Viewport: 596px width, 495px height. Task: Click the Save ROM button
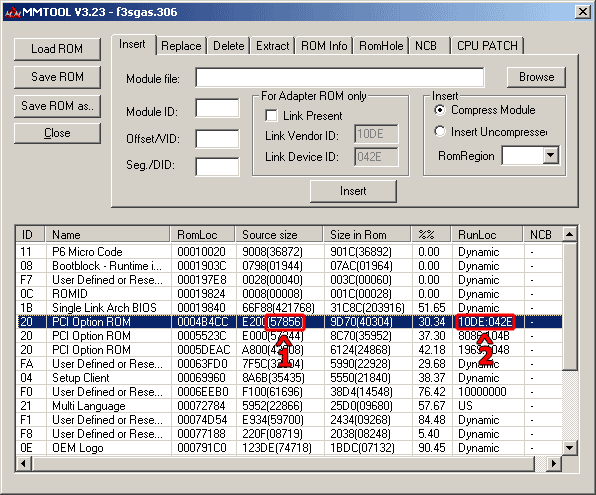(x=57, y=77)
